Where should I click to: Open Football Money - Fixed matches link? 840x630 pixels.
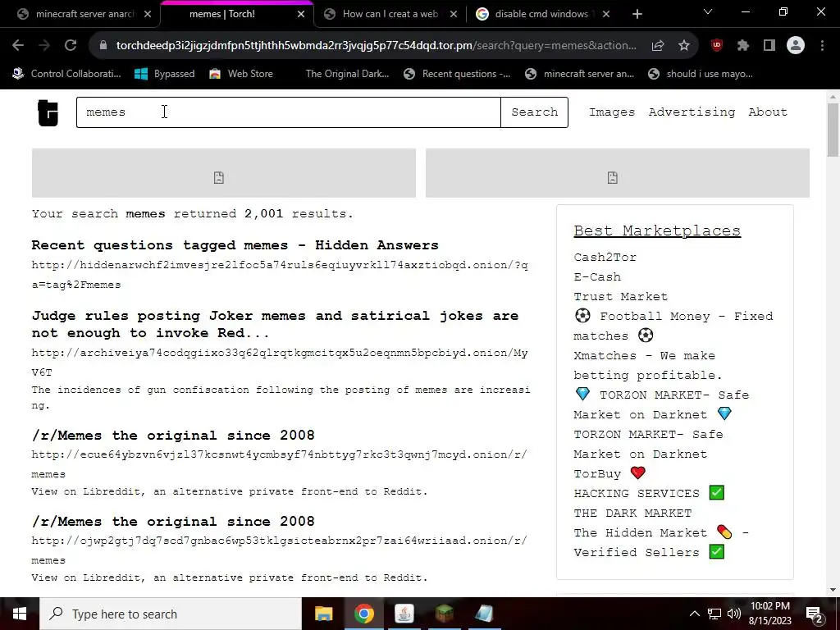(x=673, y=326)
